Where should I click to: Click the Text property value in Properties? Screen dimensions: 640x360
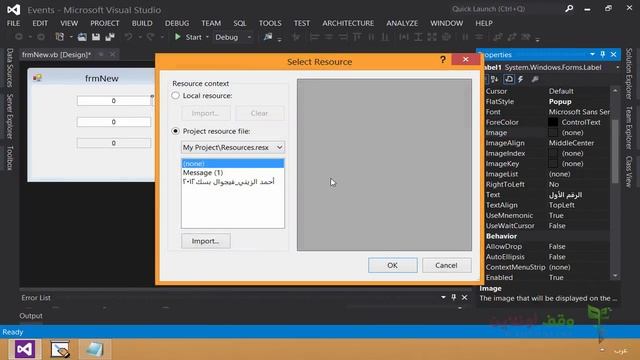tap(579, 195)
